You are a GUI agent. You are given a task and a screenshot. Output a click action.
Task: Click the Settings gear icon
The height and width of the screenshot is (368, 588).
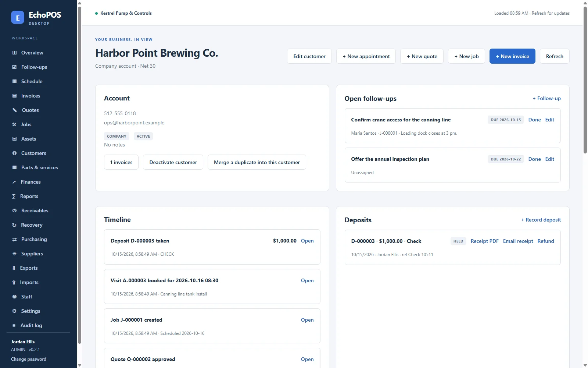point(14,311)
